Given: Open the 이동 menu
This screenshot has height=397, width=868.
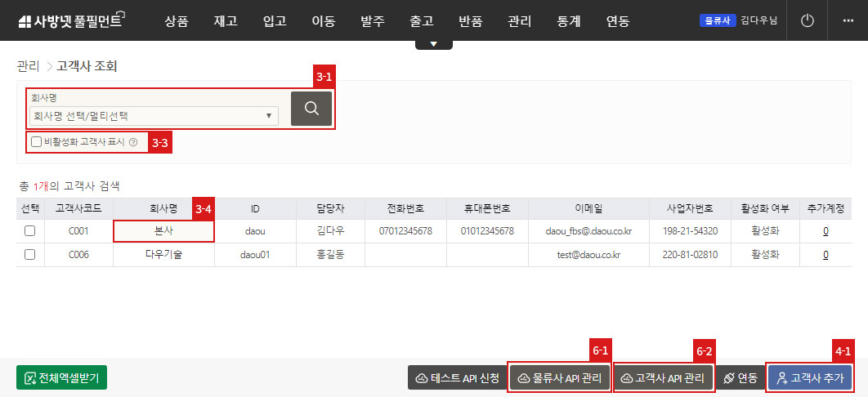Looking at the screenshot, I should point(324,21).
